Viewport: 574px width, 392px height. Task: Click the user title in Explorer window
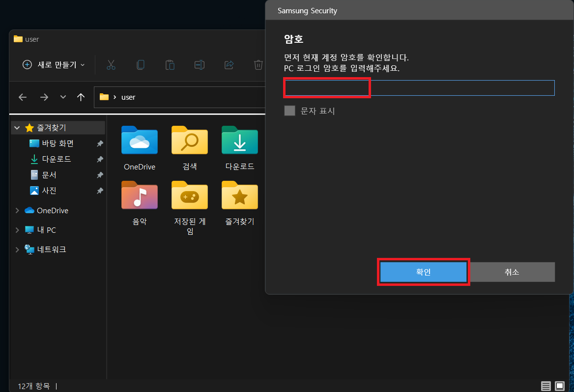[32, 39]
